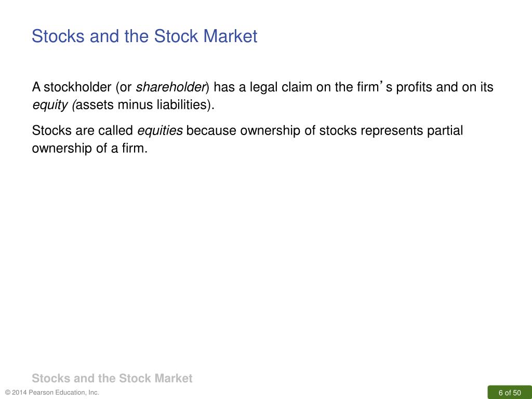Click the word 'because' in second paragraph
This screenshot has width=532, height=399.
tap(211, 130)
